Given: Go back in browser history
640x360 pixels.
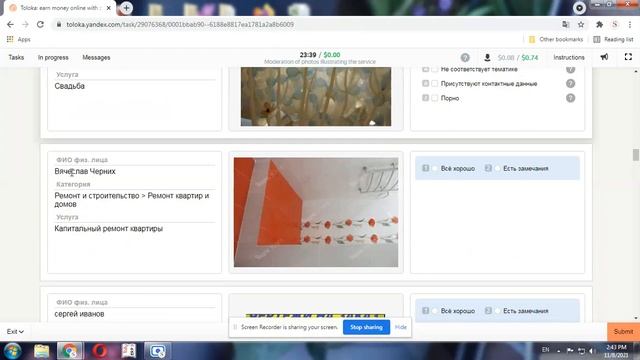Looking at the screenshot, I should tap(10, 24).
